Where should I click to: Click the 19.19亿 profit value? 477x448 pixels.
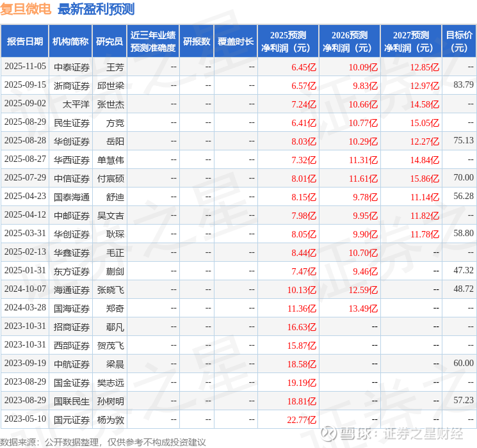(302, 383)
